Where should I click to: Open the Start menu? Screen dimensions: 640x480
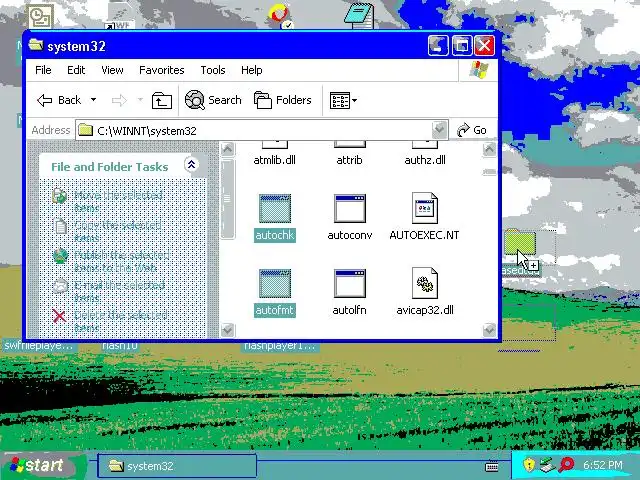[41, 465]
